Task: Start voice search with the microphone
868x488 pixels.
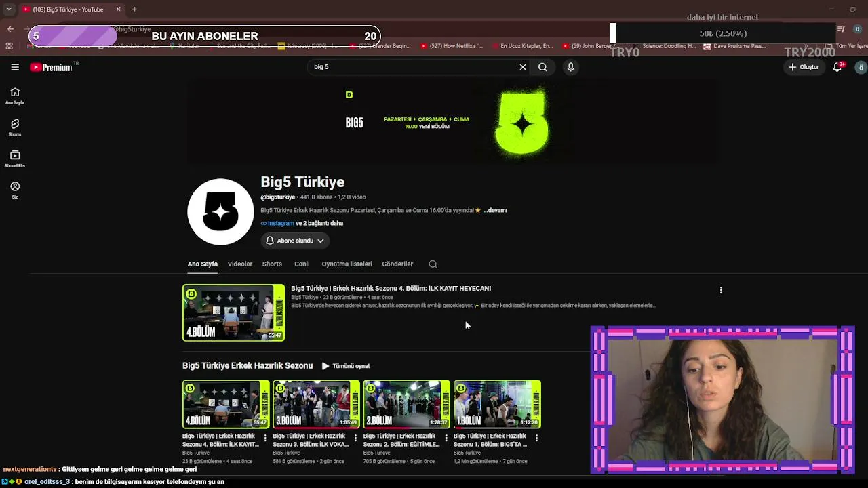Action: pyautogui.click(x=570, y=67)
